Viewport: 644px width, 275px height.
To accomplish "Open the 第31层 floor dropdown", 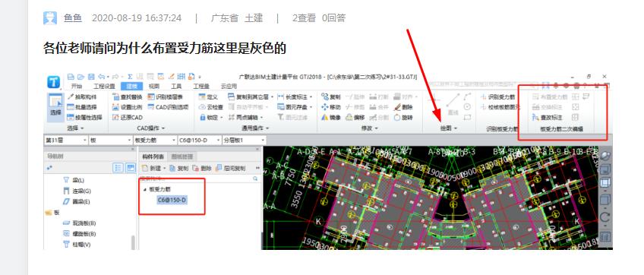I will (x=66, y=141).
